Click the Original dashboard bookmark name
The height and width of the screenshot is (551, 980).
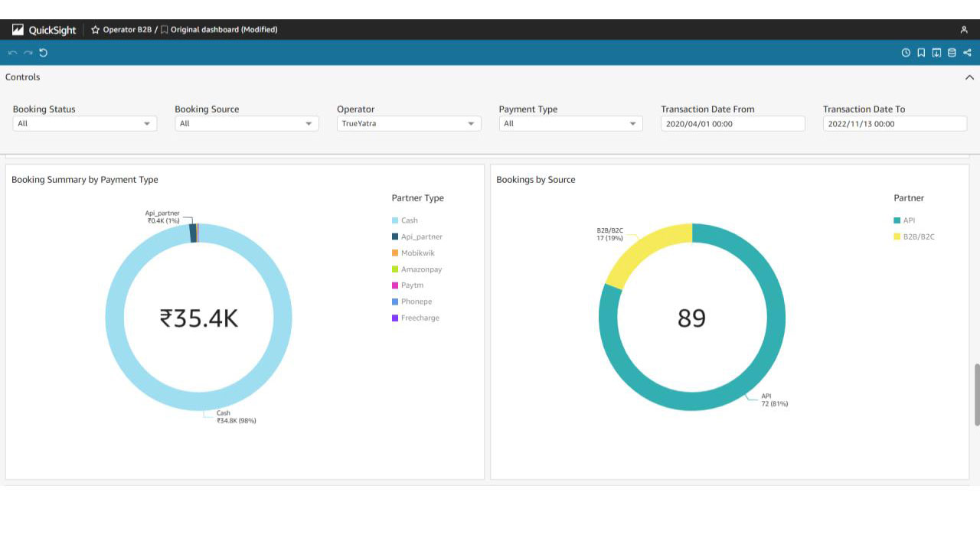tap(224, 30)
